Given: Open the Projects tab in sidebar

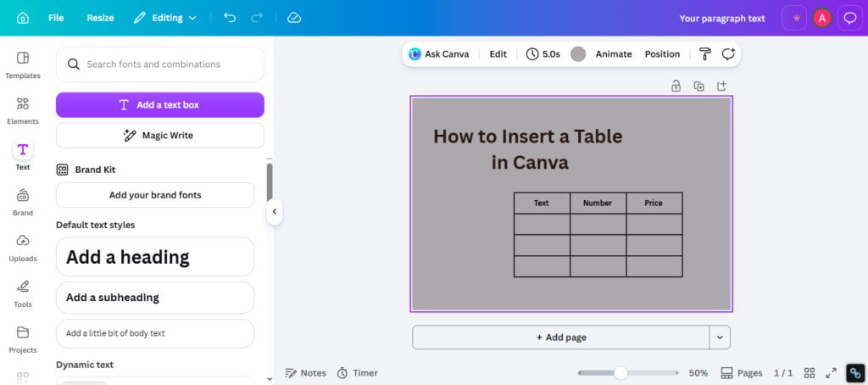Looking at the screenshot, I should click(23, 339).
